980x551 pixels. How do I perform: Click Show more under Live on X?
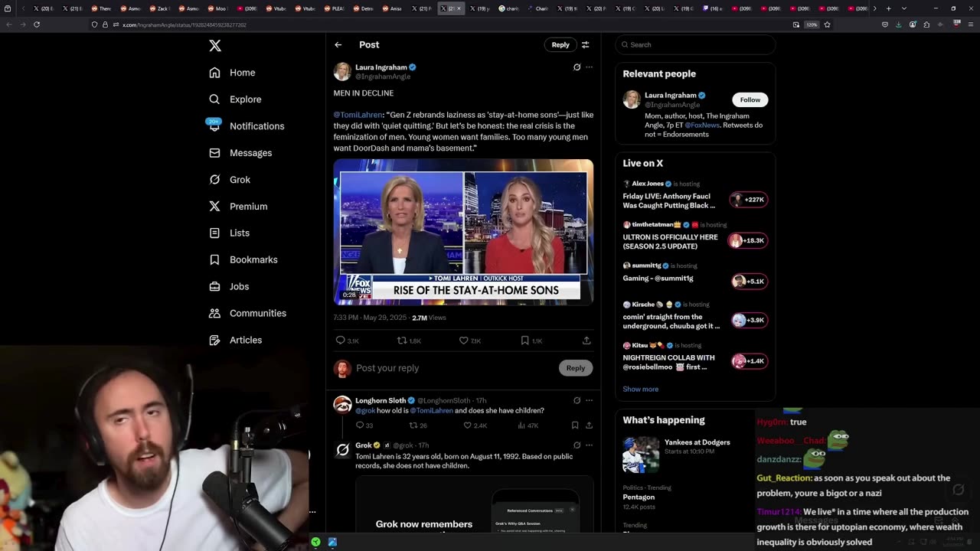tap(640, 389)
